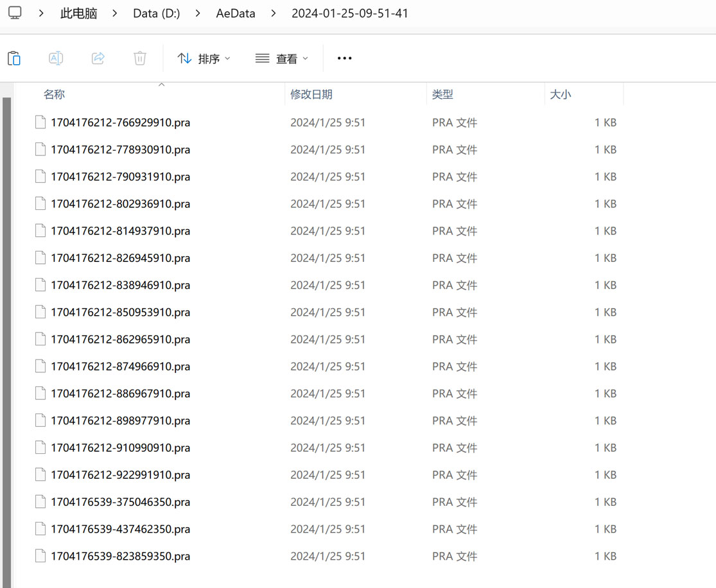Click the file icon of 1704176212-766929910.pra
The image size is (716, 588).
point(40,123)
